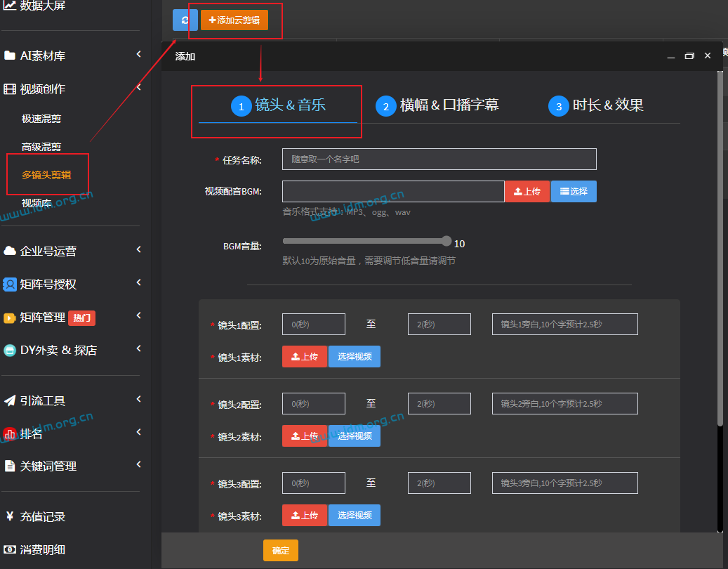728x569 pixels.
Task: Focus the 视频配音BGM path field
Action: [x=393, y=191]
